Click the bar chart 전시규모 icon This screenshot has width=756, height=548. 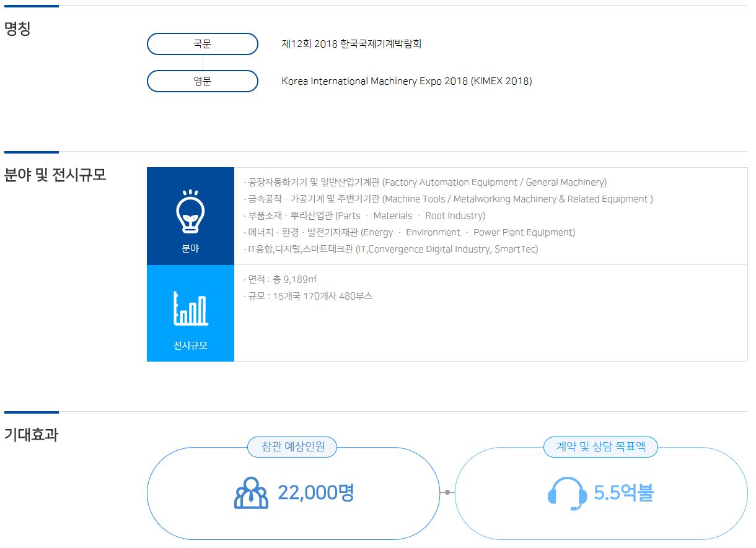click(x=191, y=308)
